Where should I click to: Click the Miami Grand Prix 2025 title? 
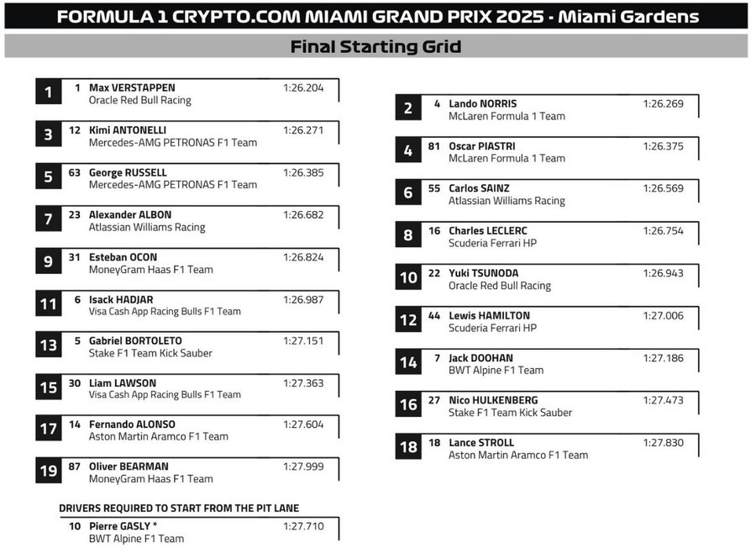(x=375, y=16)
